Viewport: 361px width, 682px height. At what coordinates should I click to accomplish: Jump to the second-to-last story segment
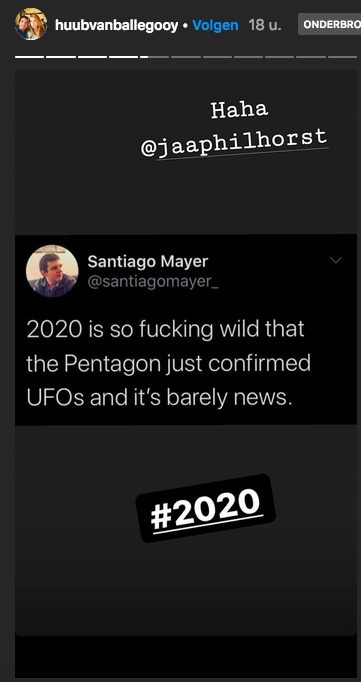(311, 57)
